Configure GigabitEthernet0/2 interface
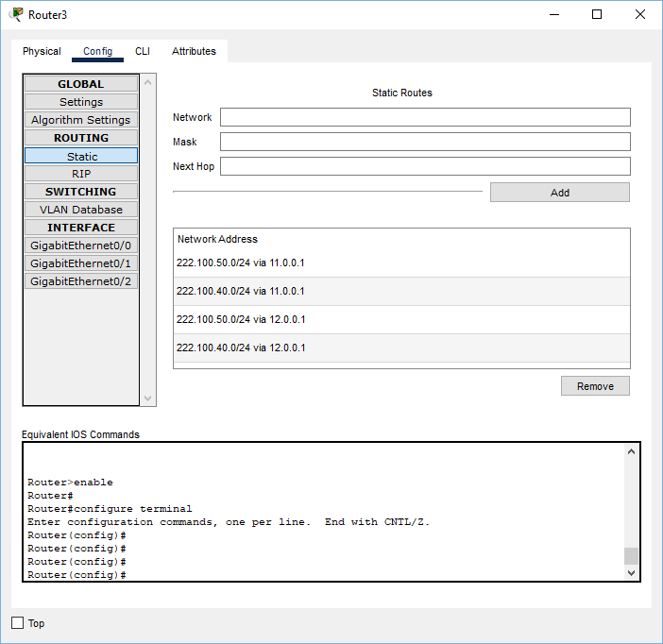 (81, 281)
